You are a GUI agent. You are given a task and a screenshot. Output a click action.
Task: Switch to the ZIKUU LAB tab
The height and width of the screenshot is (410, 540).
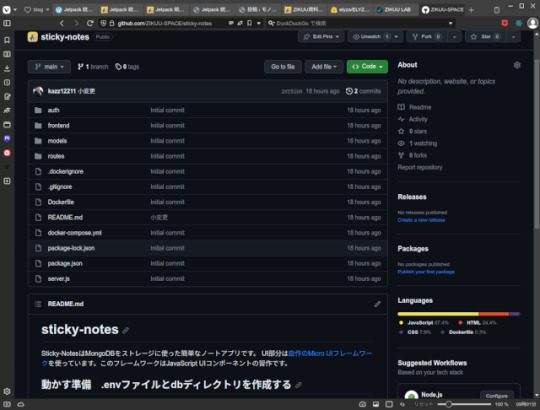pyautogui.click(x=396, y=10)
